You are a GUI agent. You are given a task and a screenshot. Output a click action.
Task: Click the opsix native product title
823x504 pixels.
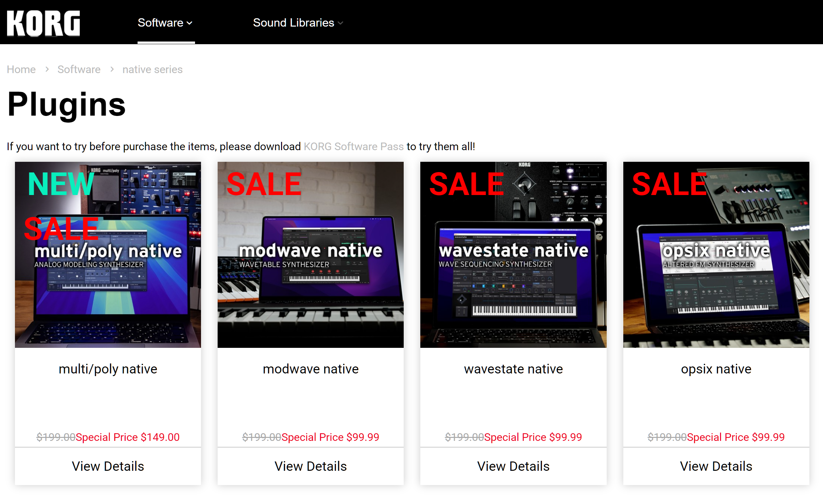click(716, 369)
